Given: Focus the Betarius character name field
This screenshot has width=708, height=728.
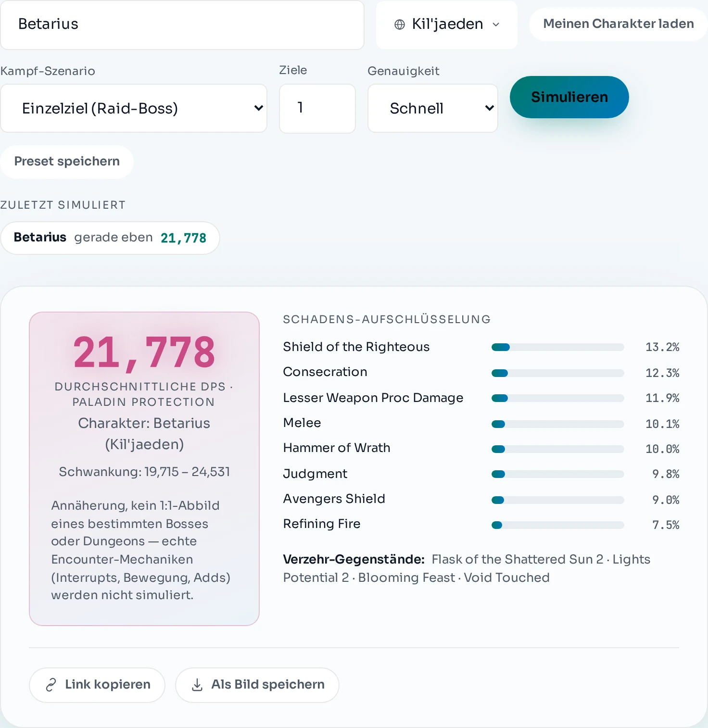Looking at the screenshot, I should click(x=182, y=25).
